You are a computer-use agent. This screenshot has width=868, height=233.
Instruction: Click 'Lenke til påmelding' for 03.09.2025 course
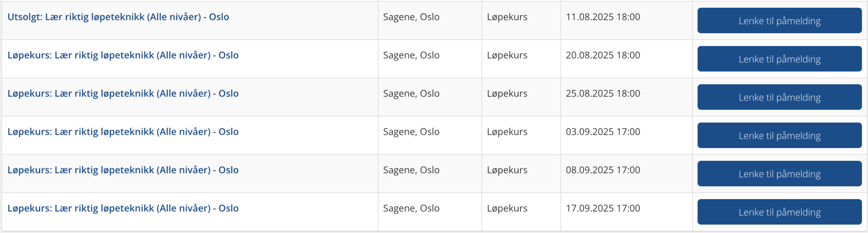780,135
